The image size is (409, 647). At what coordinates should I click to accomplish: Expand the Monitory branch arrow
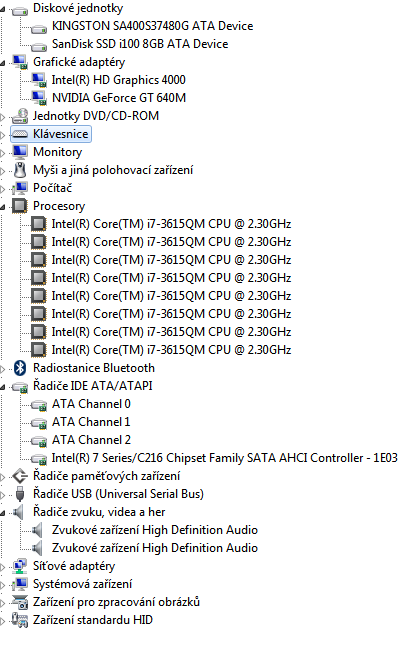click(2, 153)
